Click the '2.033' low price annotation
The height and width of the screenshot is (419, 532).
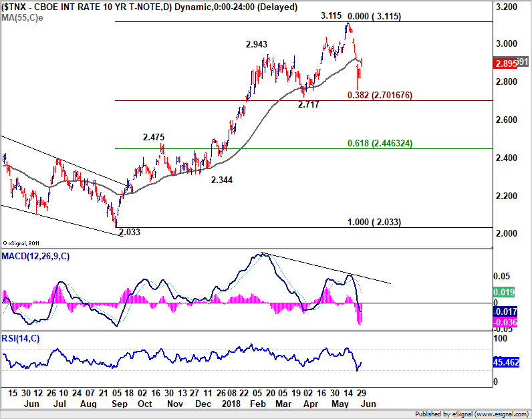tap(129, 232)
